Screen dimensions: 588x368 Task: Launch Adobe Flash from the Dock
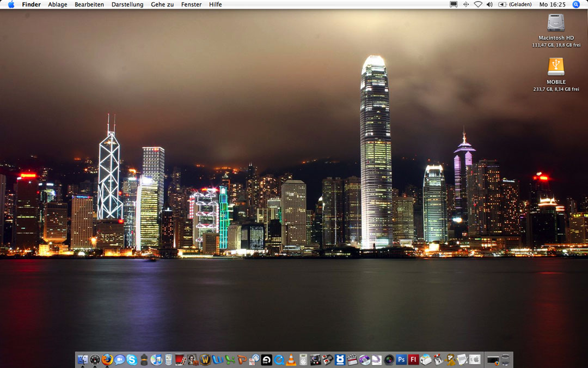[413, 360]
